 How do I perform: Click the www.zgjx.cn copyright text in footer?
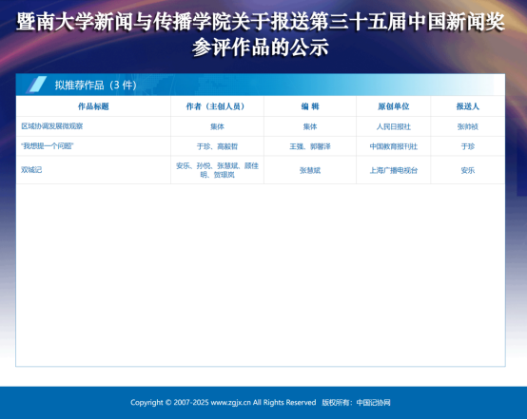(224, 403)
